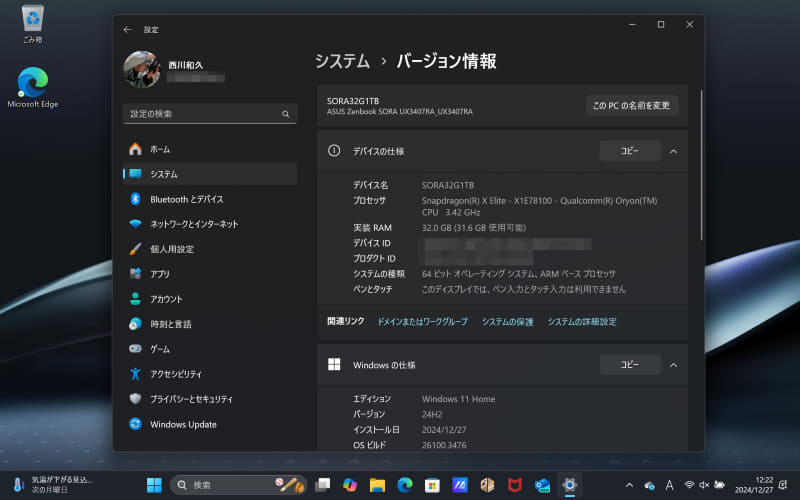
Task: Click the user profile picture
Action: (141, 69)
